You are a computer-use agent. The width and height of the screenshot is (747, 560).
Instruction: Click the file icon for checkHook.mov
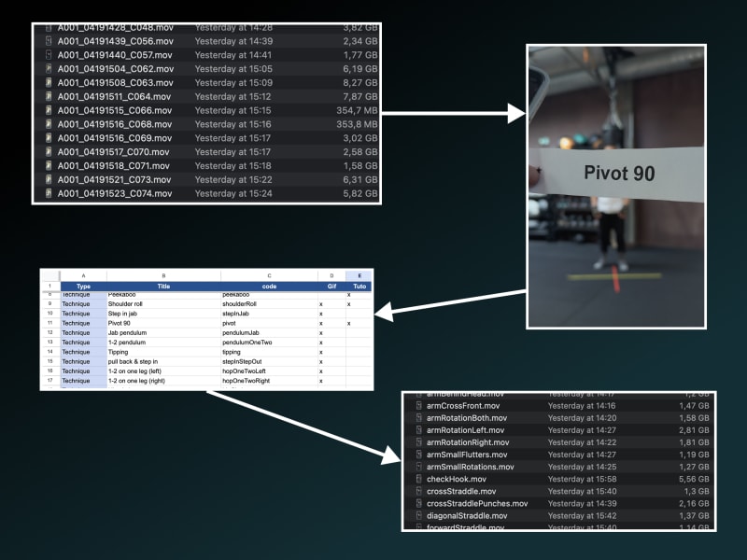418,479
